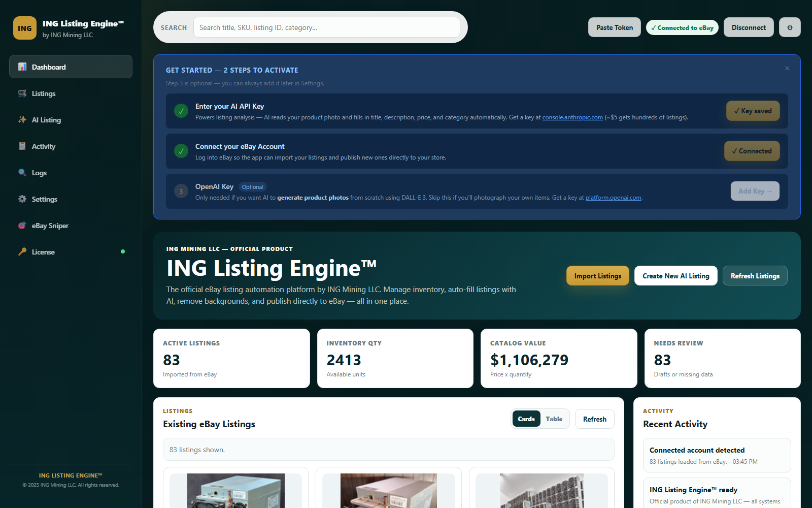Image resolution: width=812 pixels, height=508 pixels.
Task: Refresh the Existing eBay Listings panel
Action: tap(595, 419)
